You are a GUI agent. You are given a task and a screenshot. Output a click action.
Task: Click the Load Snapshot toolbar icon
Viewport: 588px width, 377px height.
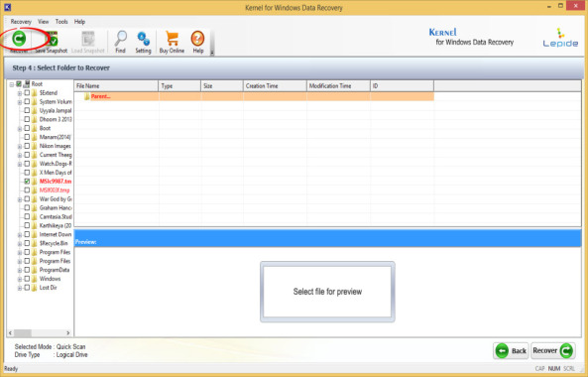88,39
